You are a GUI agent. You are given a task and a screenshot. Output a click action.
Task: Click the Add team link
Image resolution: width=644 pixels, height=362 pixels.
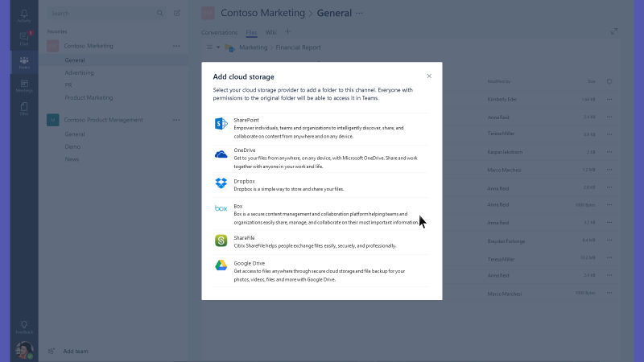(x=76, y=351)
